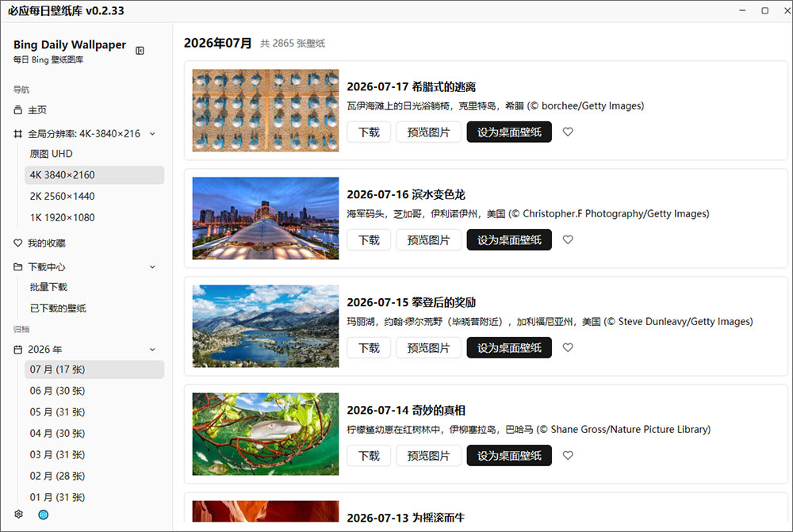Select 1K 1920×1080 resolution
793x532 pixels.
click(x=94, y=217)
